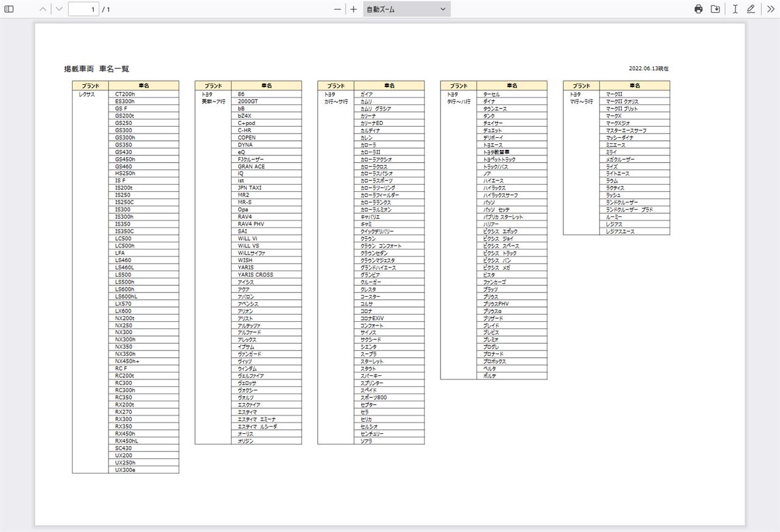Viewport: 780px width, 532px height.
Task: Click the JPN TAXI cell
Action: 266,188
